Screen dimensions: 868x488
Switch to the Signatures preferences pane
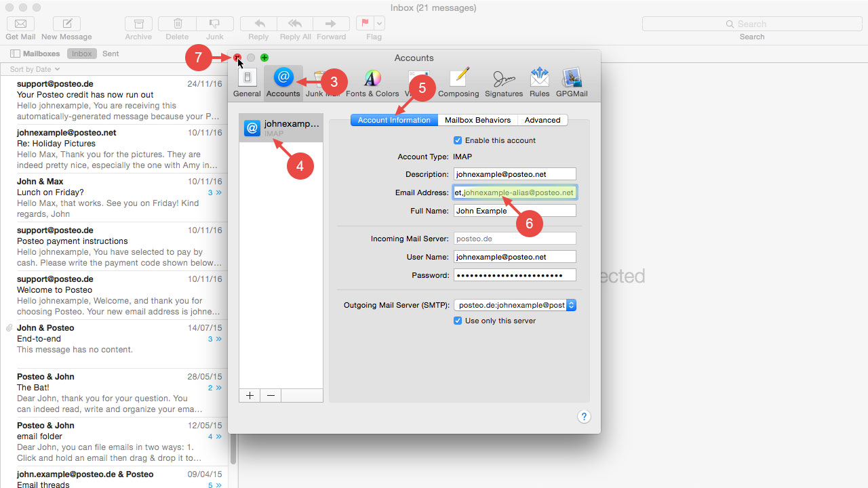(x=504, y=81)
